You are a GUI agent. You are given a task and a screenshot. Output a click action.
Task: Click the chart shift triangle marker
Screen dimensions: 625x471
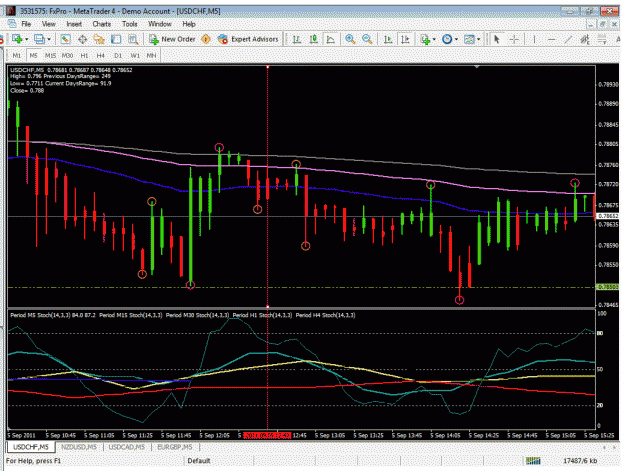coord(477,67)
